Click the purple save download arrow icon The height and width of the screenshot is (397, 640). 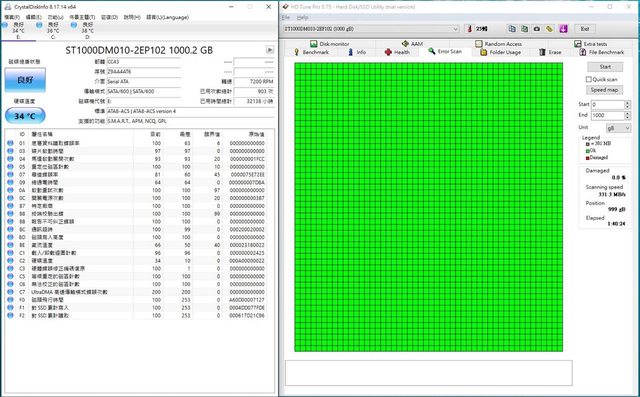[563, 29]
